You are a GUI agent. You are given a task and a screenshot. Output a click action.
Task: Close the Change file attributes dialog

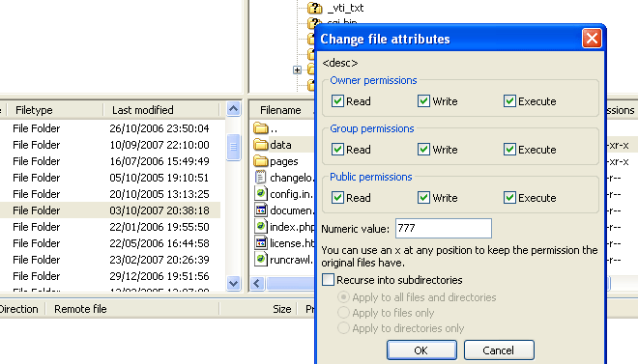(x=592, y=39)
